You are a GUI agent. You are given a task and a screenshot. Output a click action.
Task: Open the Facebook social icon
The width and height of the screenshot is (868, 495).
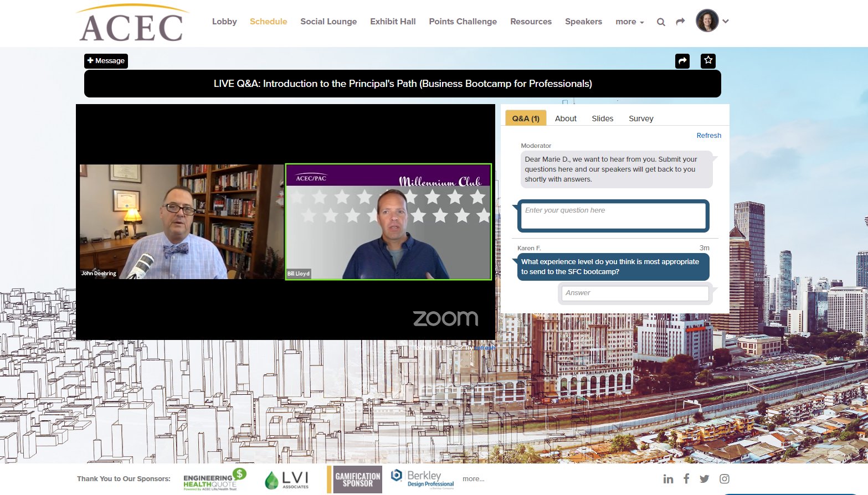click(x=686, y=479)
